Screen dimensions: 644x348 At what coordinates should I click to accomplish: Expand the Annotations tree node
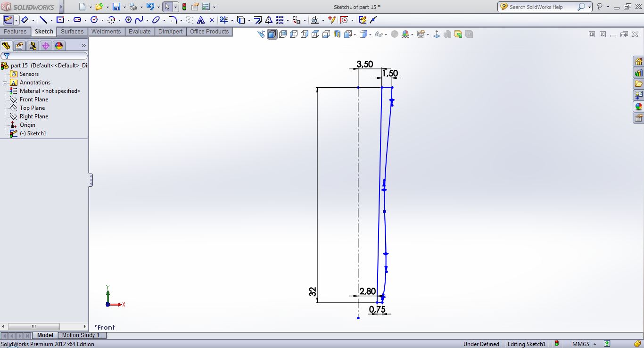5,83
